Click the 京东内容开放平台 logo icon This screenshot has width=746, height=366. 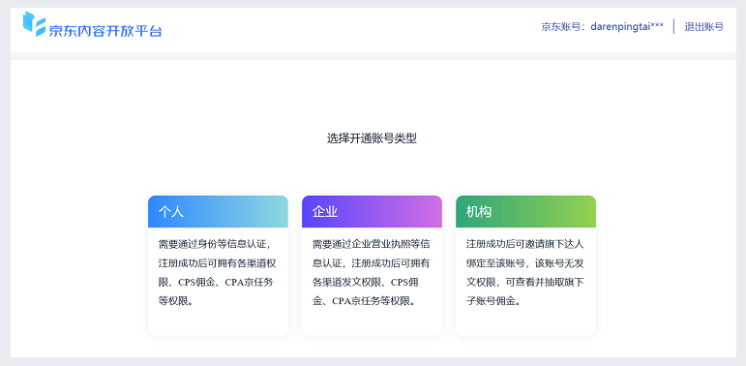coord(34,24)
